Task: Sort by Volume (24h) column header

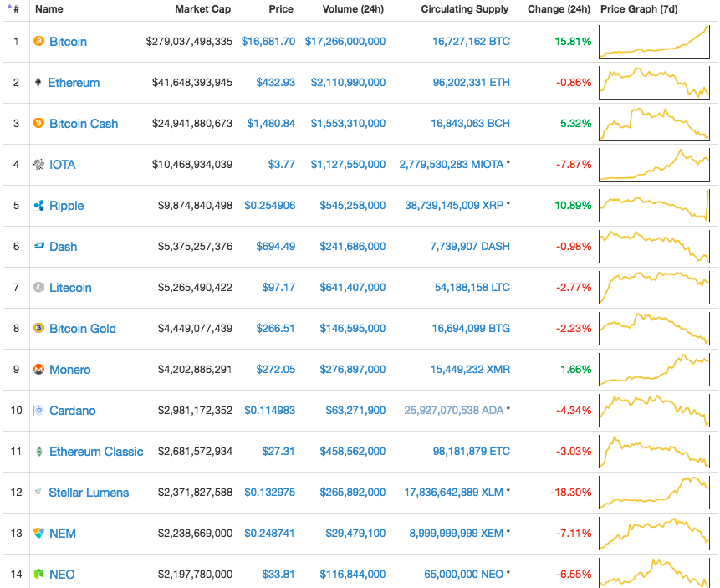Action: click(354, 9)
